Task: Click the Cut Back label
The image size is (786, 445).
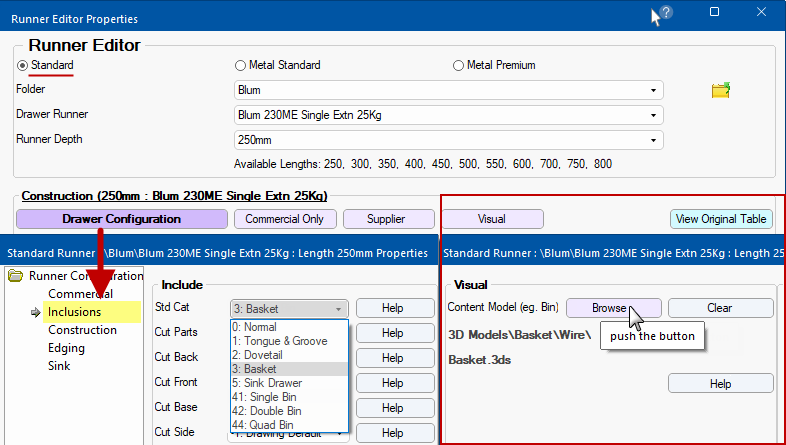Action: tap(176, 357)
